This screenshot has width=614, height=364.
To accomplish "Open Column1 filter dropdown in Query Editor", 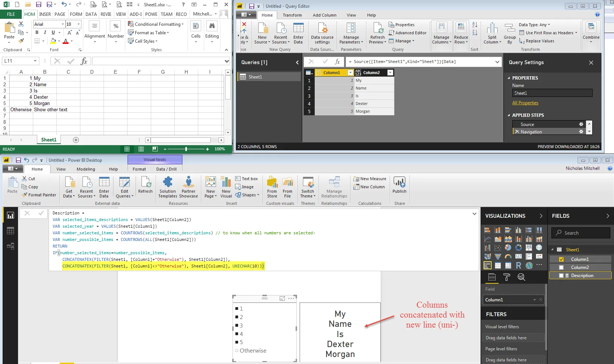I will tap(350, 73).
